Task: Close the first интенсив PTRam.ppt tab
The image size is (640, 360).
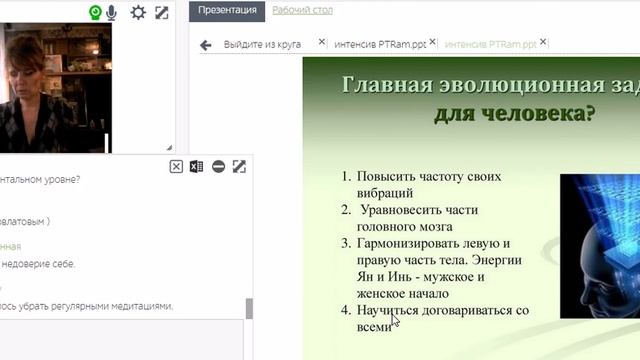Action: 432,42
